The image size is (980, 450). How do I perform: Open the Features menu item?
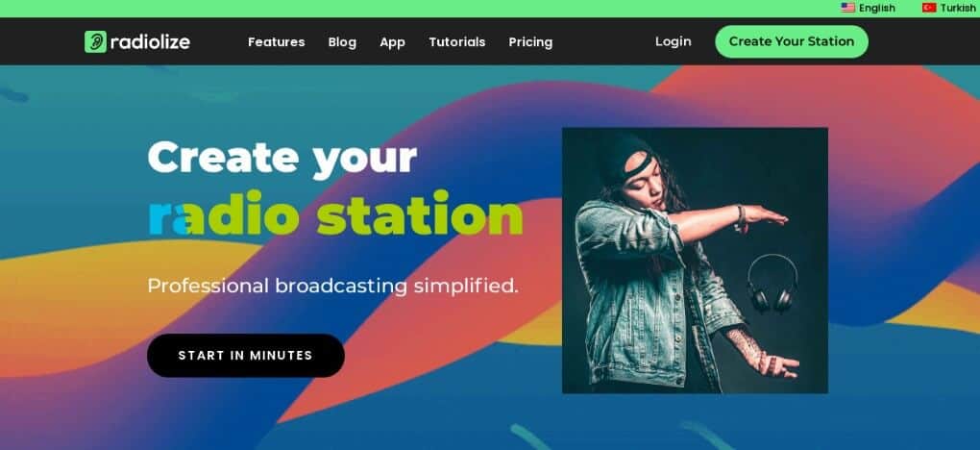[x=277, y=42]
